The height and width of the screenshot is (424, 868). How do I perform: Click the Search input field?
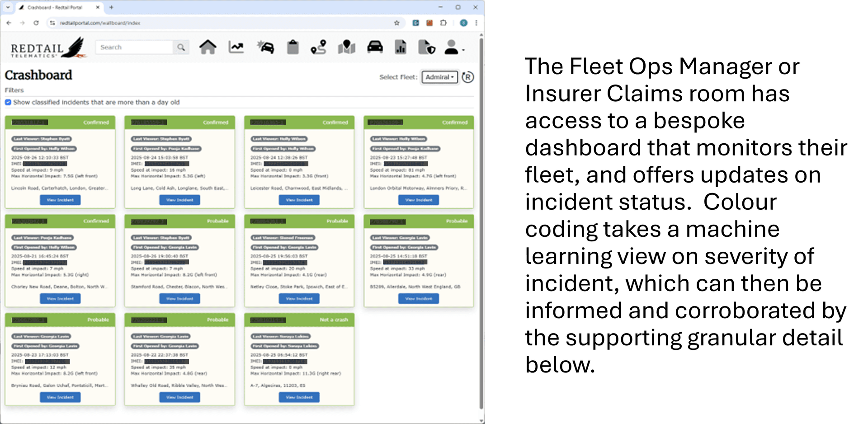point(134,47)
